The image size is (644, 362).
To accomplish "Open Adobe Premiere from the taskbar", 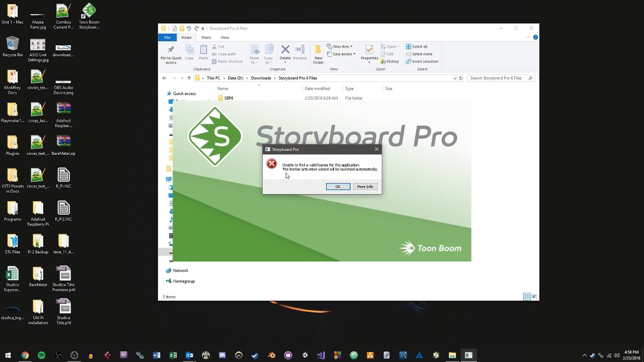I will coord(124,355).
